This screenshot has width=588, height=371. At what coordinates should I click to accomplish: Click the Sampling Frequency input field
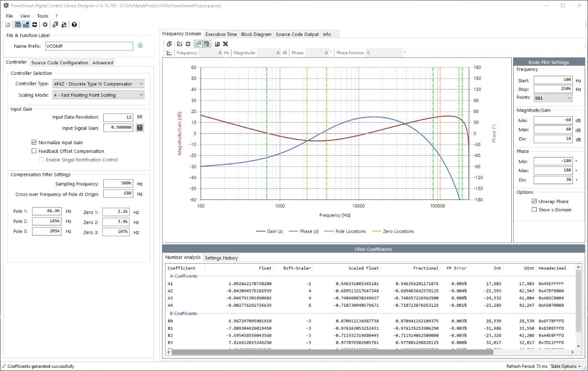point(118,184)
